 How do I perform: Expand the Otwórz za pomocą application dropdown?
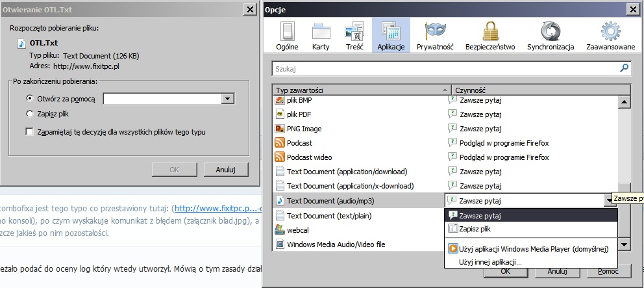[227, 99]
